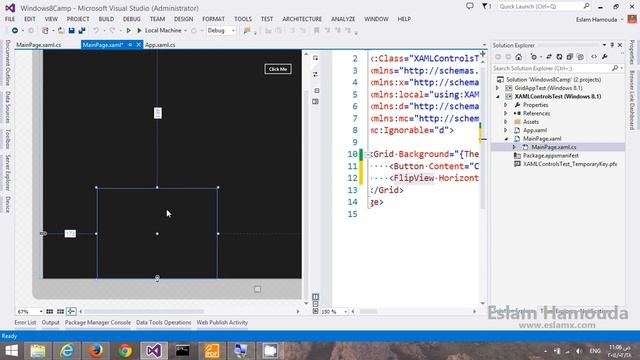Click Refresh icon in Solution Explorer toolbar
The image size is (640, 360).
coord(559,57)
